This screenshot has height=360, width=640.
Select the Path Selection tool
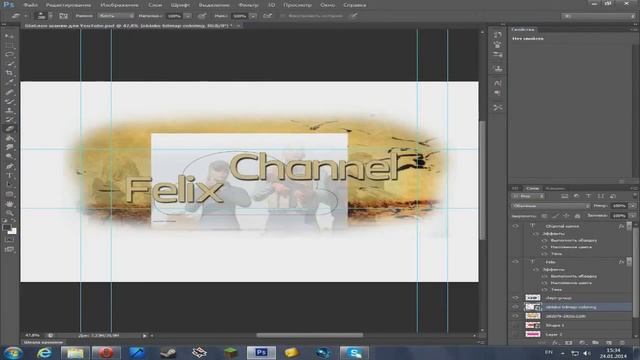[x=9, y=184]
